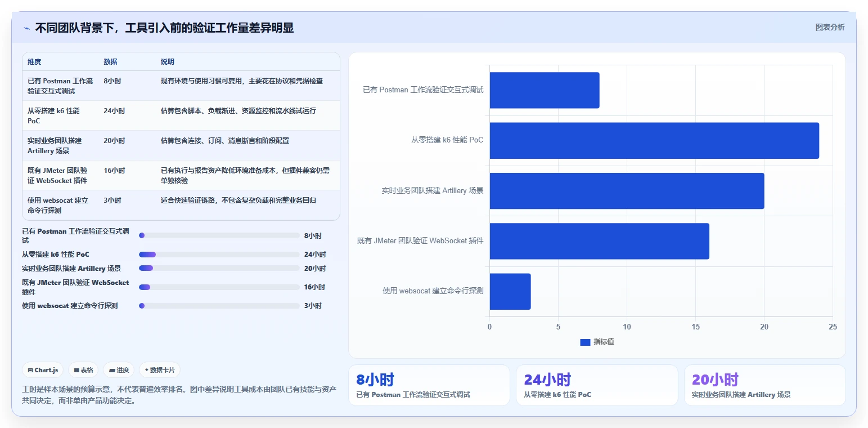868x428 pixels.
Task: Select the Chart.js tag chip
Action: pos(43,370)
